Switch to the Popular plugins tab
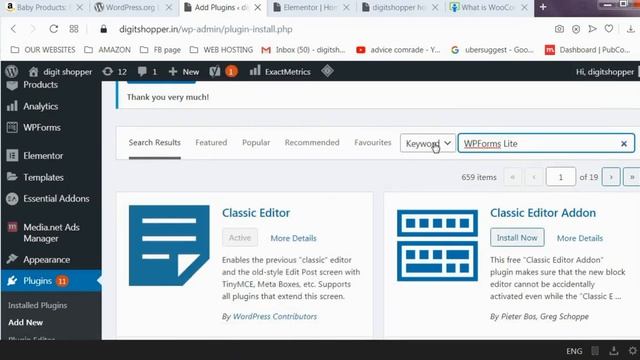Screen dimensions: 640x360 (256, 142)
